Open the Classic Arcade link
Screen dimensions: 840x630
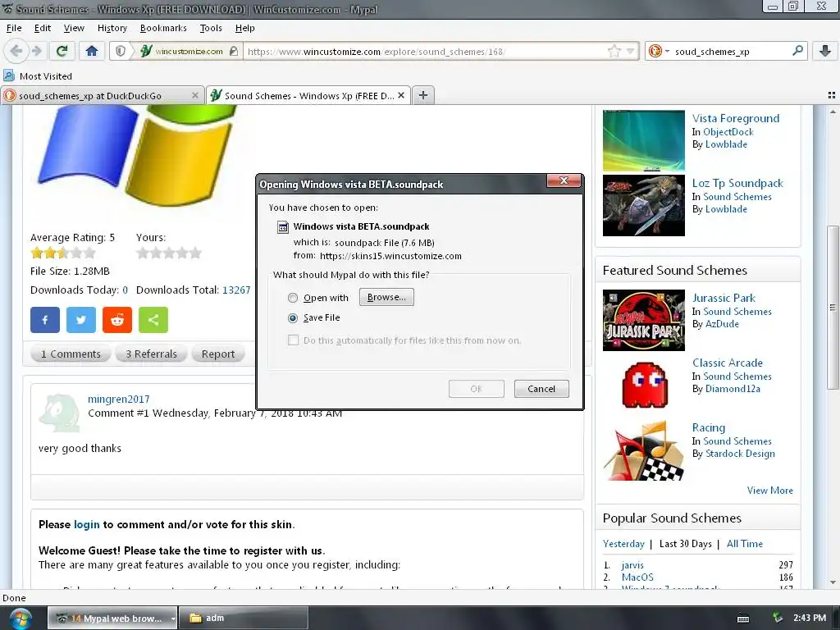pos(727,363)
